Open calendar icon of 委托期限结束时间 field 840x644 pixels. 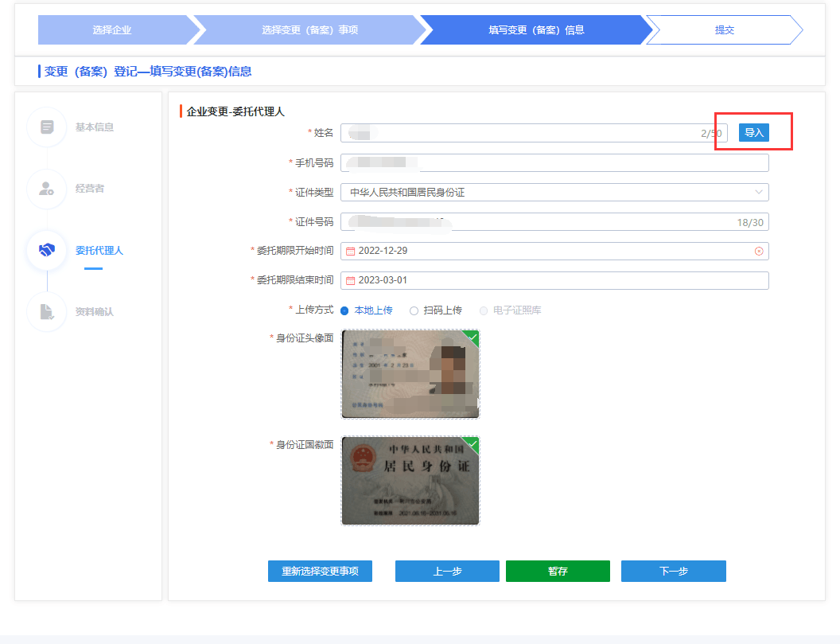pos(350,280)
